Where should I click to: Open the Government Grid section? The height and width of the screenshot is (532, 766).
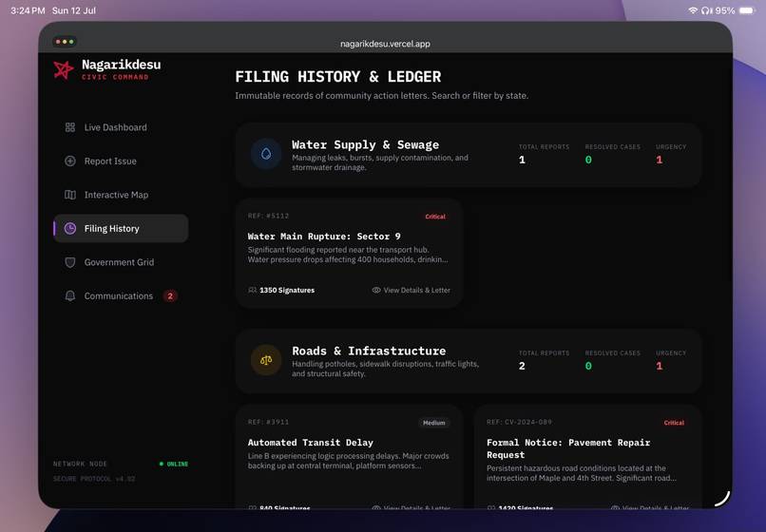click(121, 262)
